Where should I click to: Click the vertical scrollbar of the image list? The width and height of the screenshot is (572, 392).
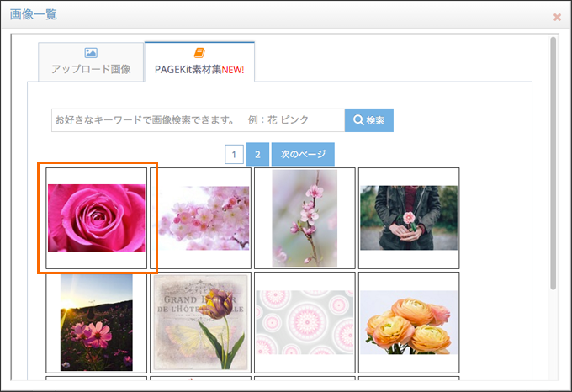coord(553,163)
